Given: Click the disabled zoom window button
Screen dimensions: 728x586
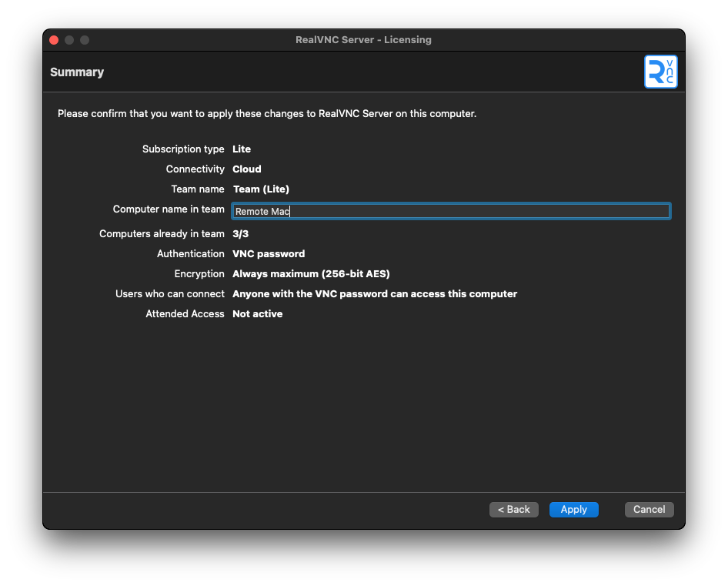Looking at the screenshot, I should [x=85, y=40].
